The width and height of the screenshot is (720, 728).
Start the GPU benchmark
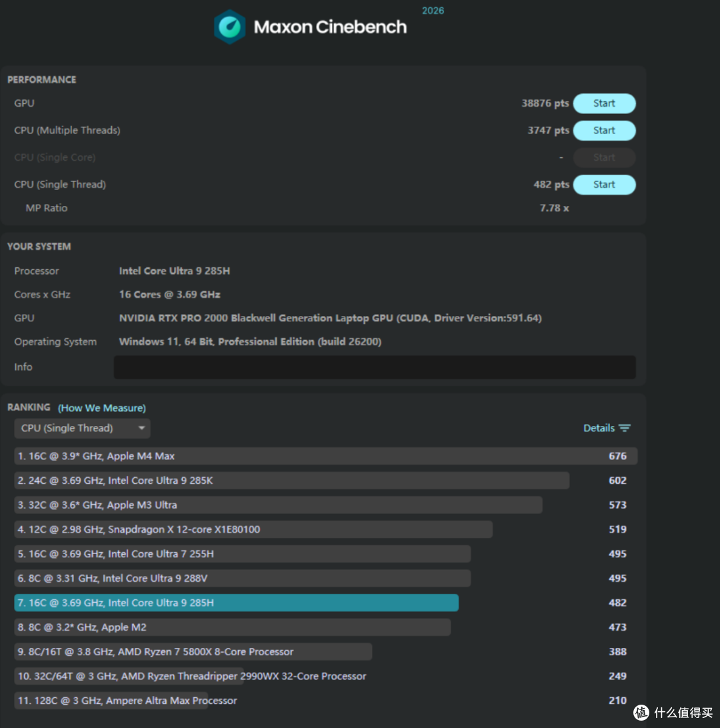tap(604, 103)
